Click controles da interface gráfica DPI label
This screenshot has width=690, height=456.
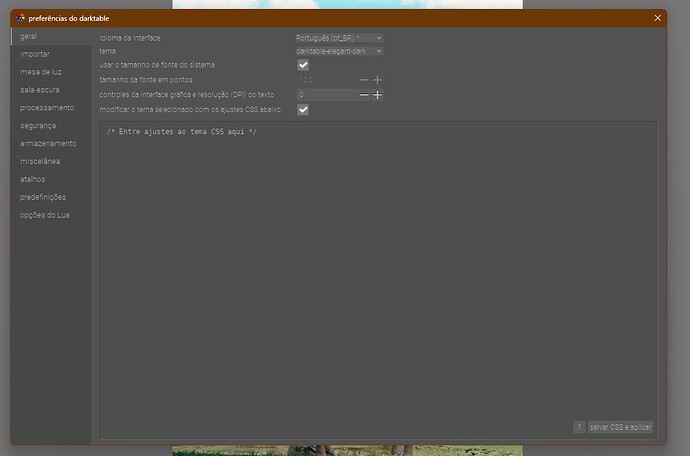(x=187, y=95)
